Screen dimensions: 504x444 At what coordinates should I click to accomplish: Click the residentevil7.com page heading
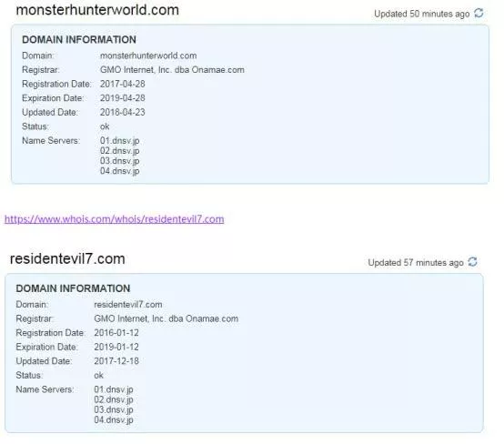pyautogui.click(x=67, y=258)
